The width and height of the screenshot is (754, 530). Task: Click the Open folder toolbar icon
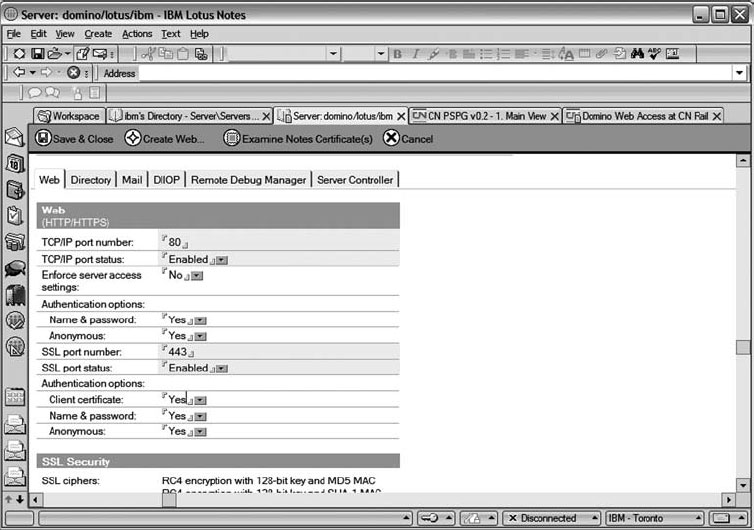(x=54, y=54)
